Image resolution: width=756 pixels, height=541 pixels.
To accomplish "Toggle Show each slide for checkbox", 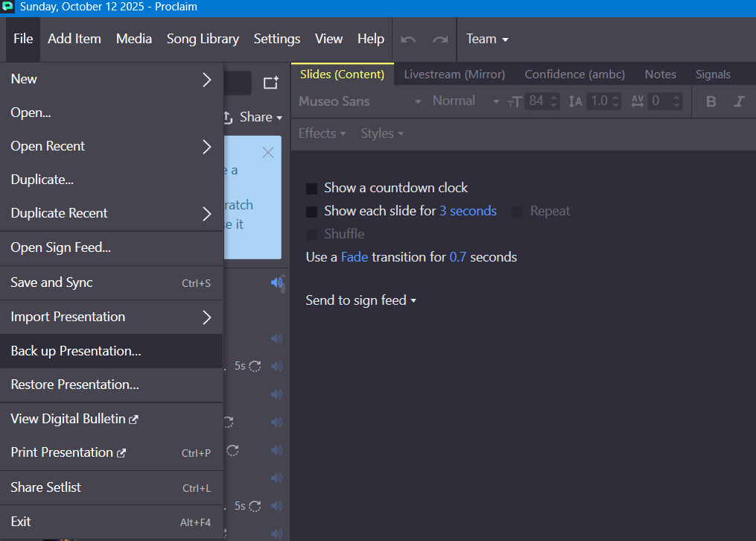I will tap(311, 212).
